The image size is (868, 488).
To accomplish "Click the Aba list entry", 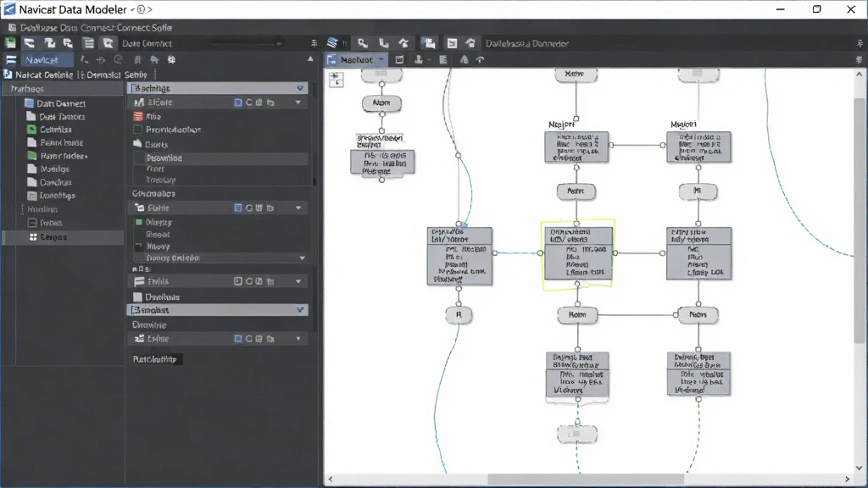I will point(153,116).
